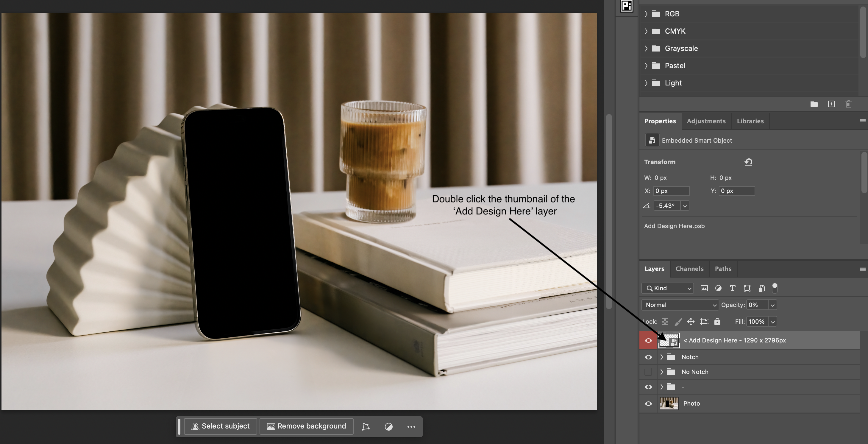Open mask adjust icon in contextual bar

(388, 426)
